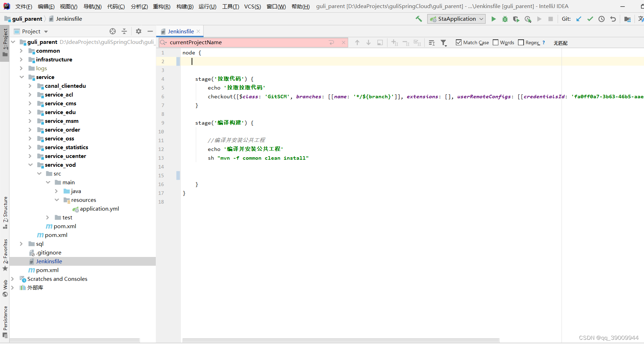The height and width of the screenshot is (344, 644).
Task: Open the profiler run icon
Action: point(528,19)
